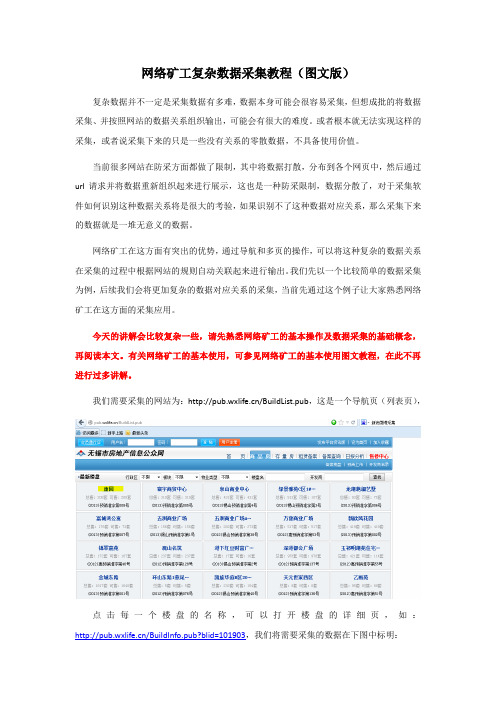Image resolution: width=496 pixels, height=702 pixels.
Task: Click the green go icon in browser bar
Action: point(334,423)
